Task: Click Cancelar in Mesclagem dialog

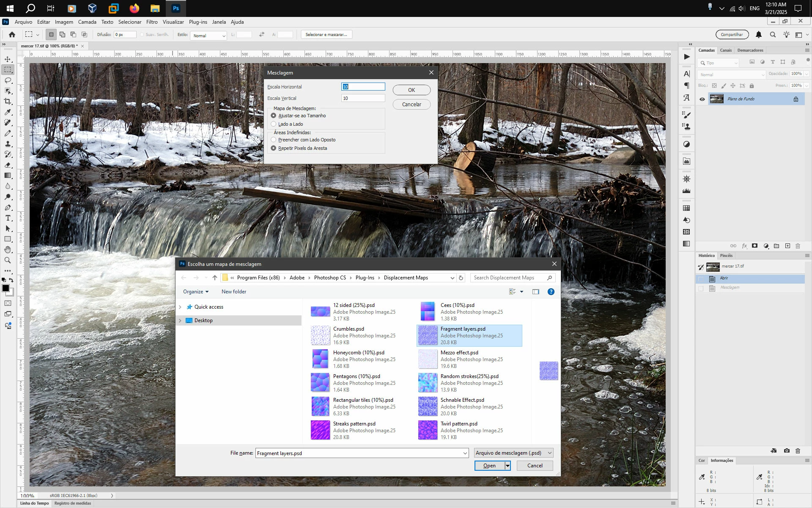Action: point(411,105)
